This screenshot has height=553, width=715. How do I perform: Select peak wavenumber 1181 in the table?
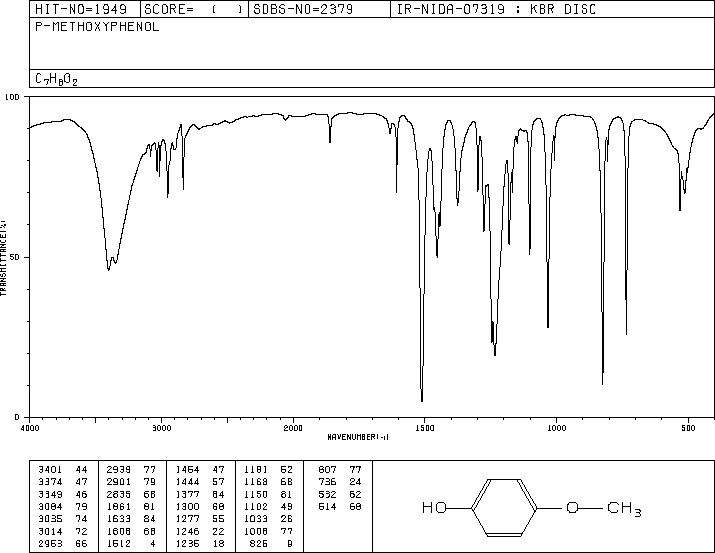(256, 470)
